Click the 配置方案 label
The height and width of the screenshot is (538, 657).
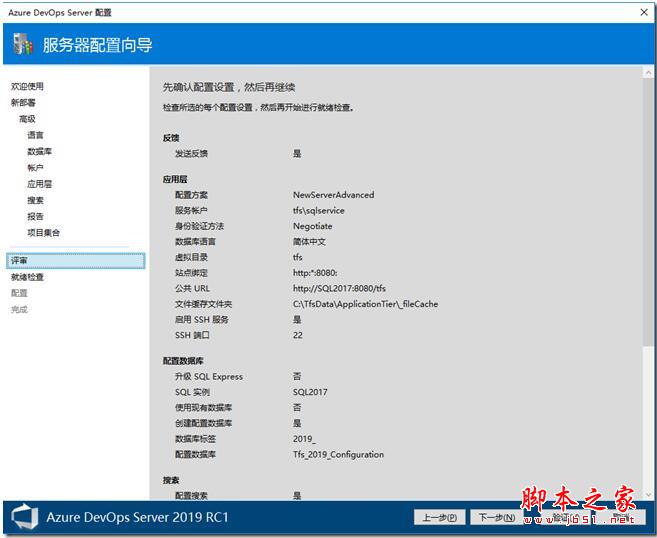191,195
